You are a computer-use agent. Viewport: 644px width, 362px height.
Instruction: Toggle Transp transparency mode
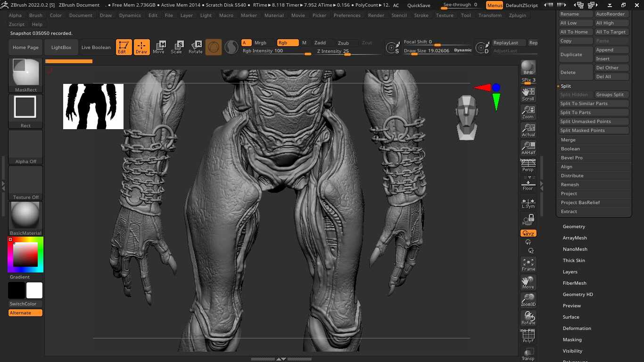[528, 354]
